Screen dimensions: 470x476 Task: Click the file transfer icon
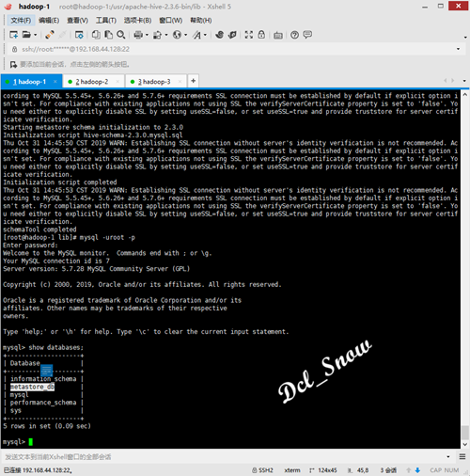pyautogui.click(x=157, y=35)
